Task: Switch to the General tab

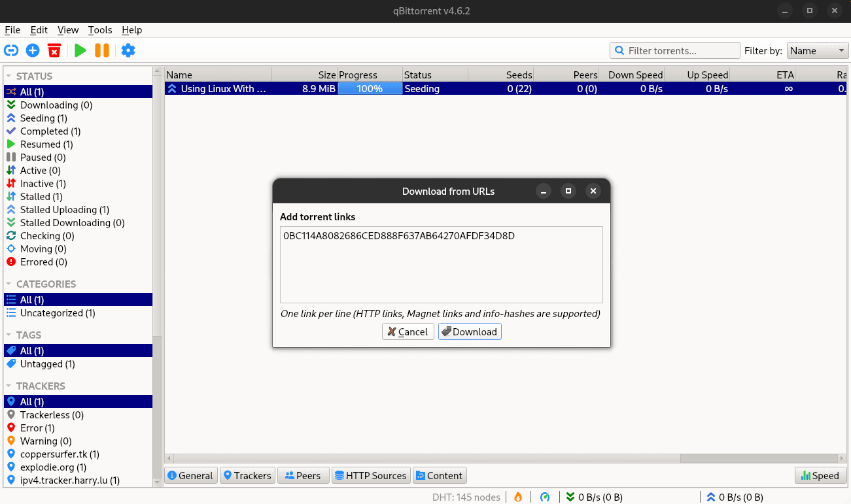Action: coord(190,476)
